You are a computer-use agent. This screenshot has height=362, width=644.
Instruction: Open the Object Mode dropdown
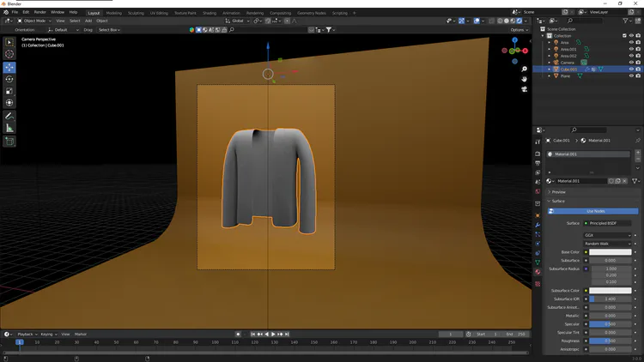[34, 21]
